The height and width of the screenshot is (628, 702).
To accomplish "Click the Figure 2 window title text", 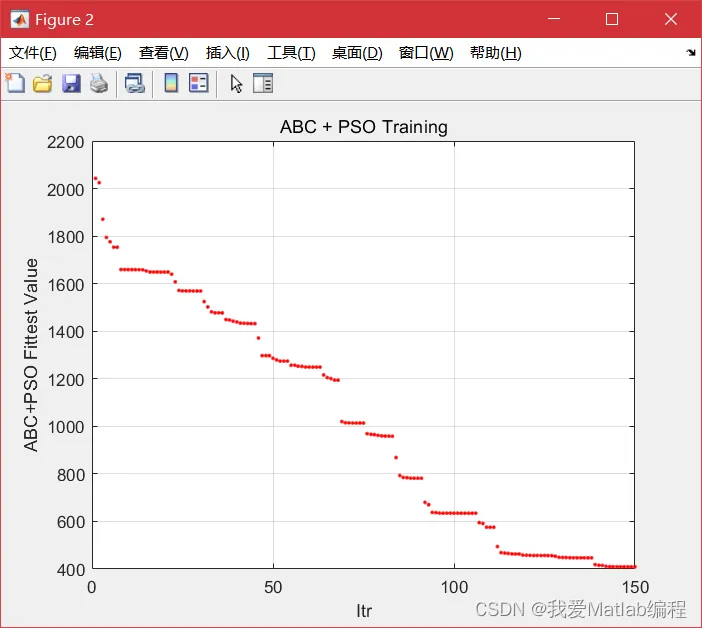I will 64,20.
